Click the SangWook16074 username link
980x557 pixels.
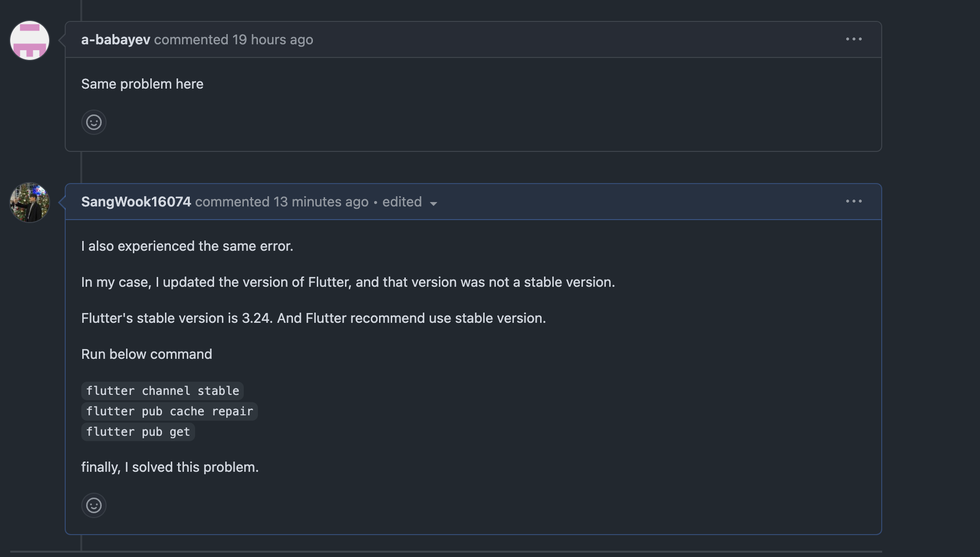coord(136,202)
